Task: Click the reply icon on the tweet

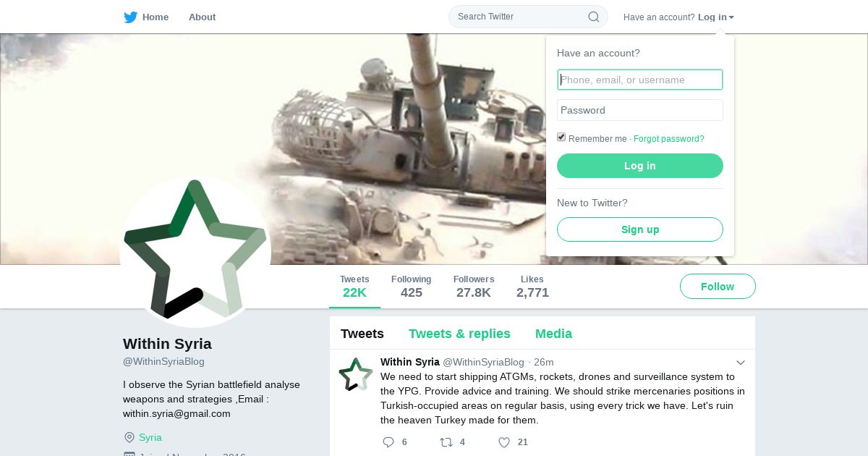Action: [x=388, y=442]
